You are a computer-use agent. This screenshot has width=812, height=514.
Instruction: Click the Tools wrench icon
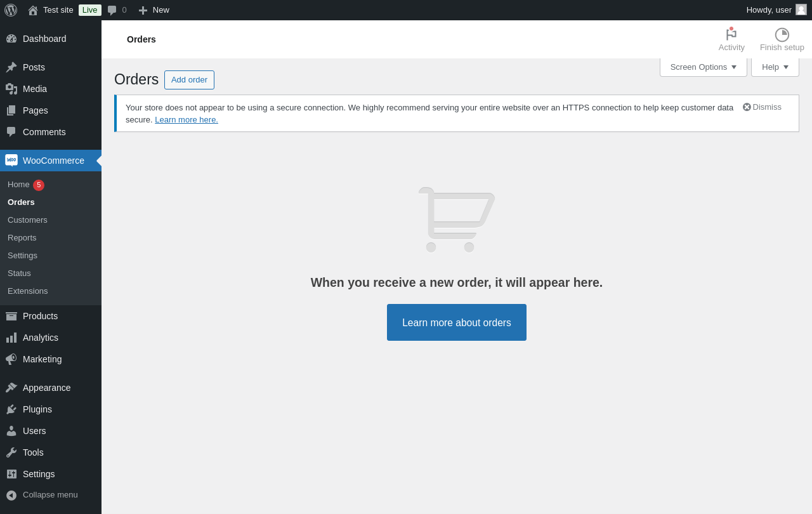pos(11,452)
